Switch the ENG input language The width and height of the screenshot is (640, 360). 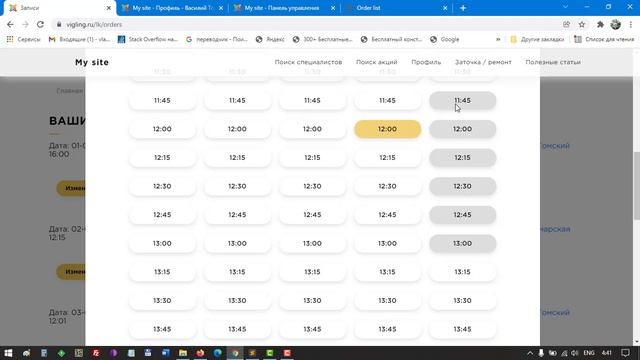point(589,353)
